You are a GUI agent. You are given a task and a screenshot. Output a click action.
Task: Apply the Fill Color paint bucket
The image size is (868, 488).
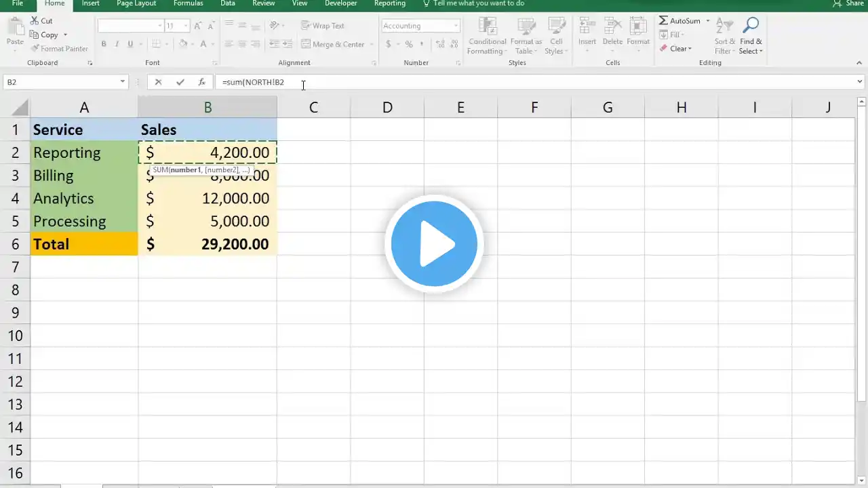(x=183, y=45)
